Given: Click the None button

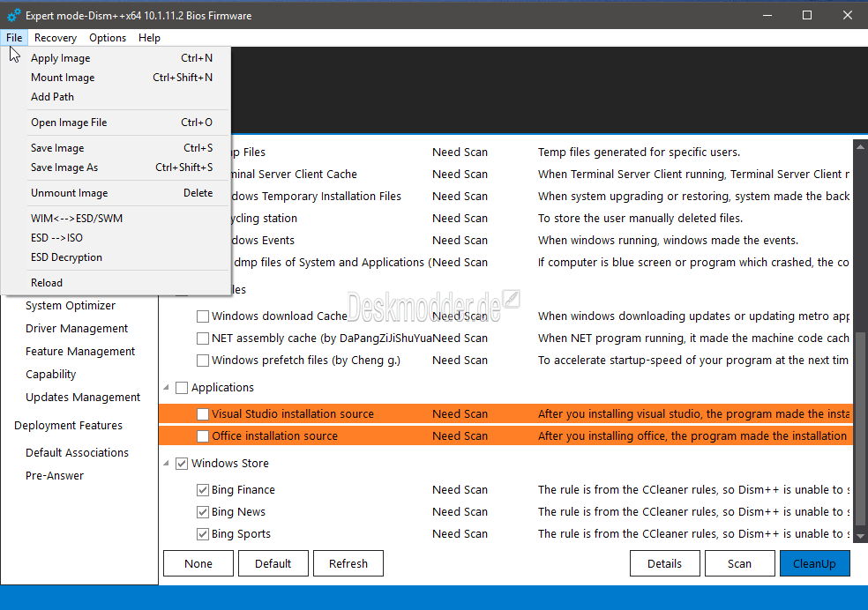Looking at the screenshot, I should (198, 563).
